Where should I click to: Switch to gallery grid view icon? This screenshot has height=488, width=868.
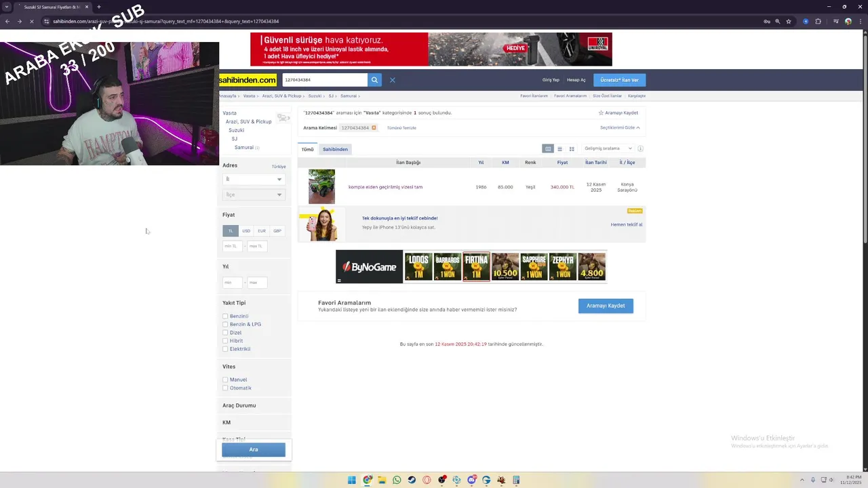coord(572,148)
